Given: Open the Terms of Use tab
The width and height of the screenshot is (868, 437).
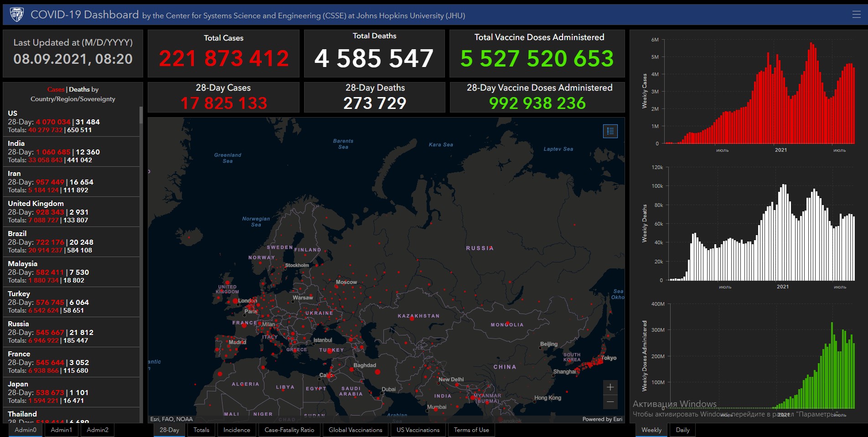Looking at the screenshot, I should tap(471, 430).
